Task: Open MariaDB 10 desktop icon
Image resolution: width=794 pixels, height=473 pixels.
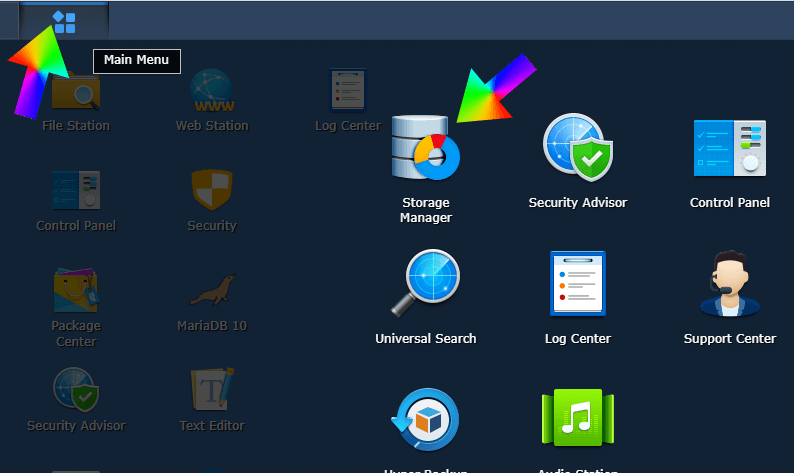Action: [x=212, y=290]
